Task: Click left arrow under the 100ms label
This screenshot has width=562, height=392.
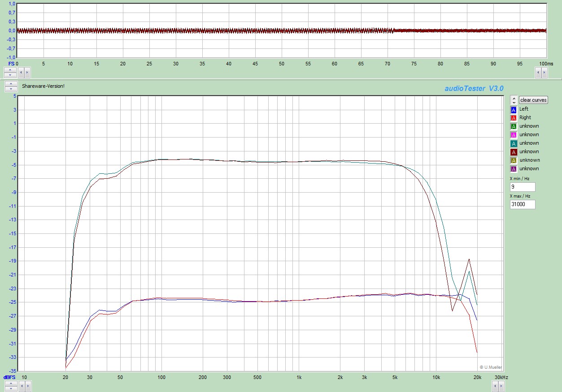Action: tap(538, 72)
